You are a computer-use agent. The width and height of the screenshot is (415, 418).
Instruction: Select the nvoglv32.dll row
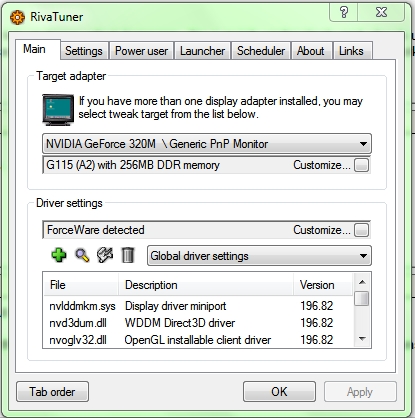coord(199,340)
